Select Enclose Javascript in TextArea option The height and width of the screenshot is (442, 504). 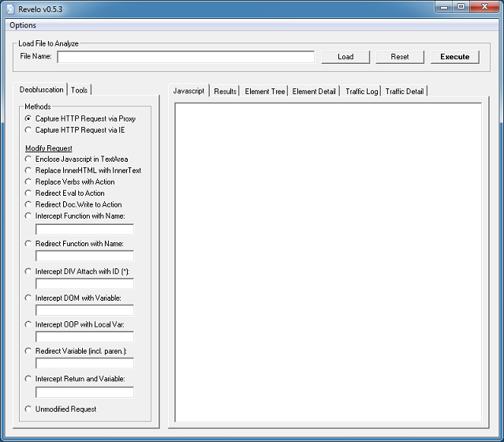click(x=29, y=159)
